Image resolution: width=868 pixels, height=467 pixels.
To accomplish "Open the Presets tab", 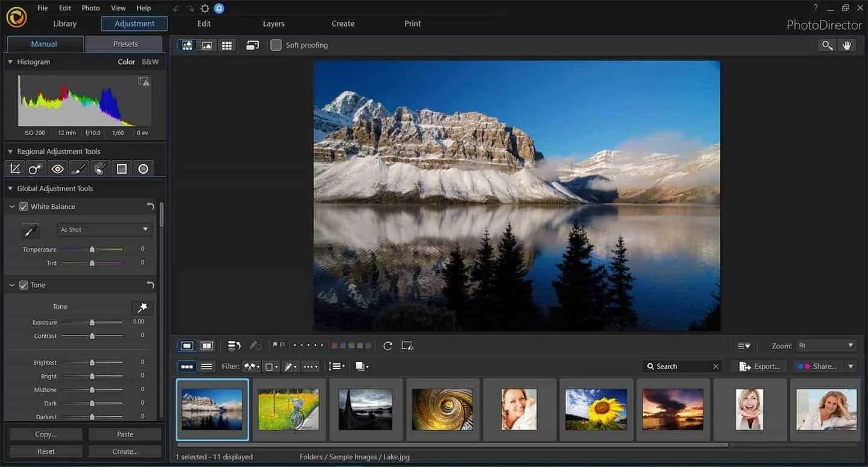I will point(125,44).
